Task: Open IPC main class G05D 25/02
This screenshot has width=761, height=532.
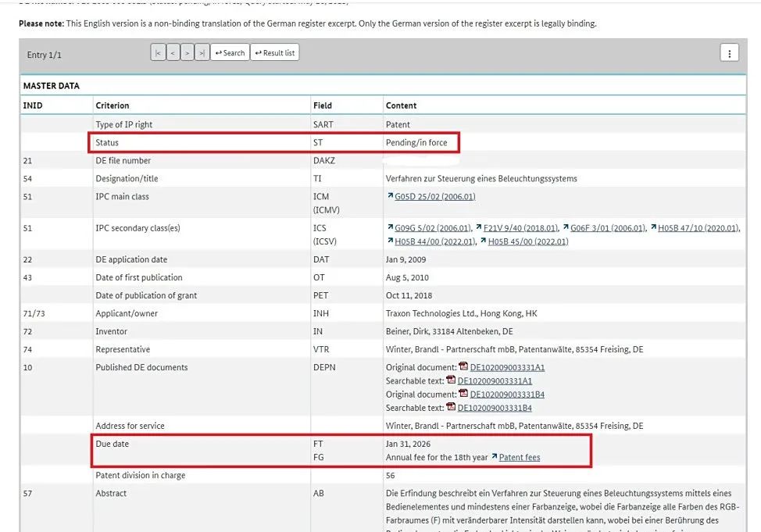Action: pos(435,197)
